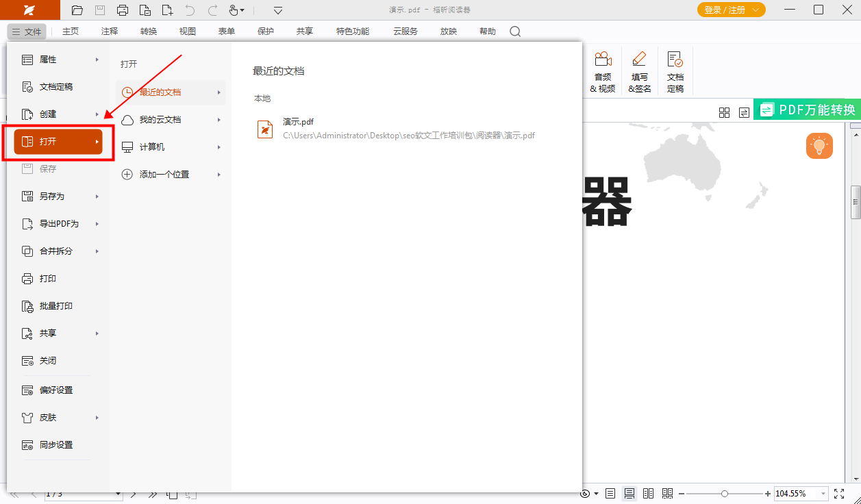This screenshot has width=861, height=504.
Task: Select the Hand tool in quick access toolbar
Action: pos(232,10)
